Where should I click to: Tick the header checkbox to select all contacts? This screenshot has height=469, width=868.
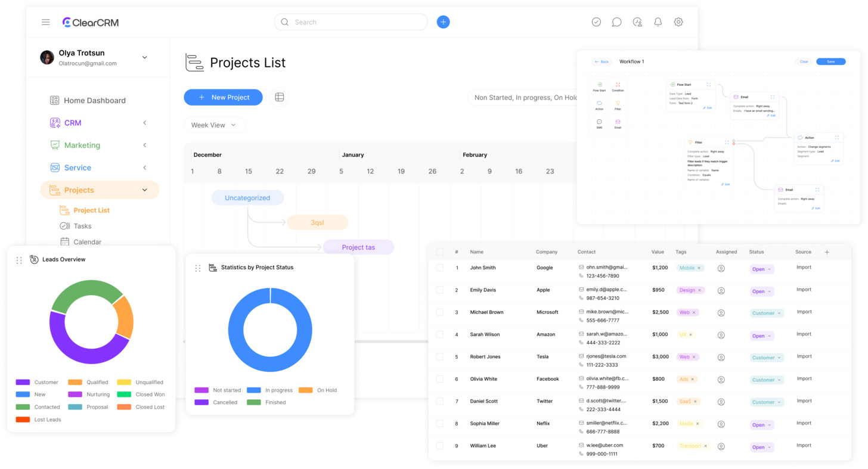pyautogui.click(x=439, y=251)
